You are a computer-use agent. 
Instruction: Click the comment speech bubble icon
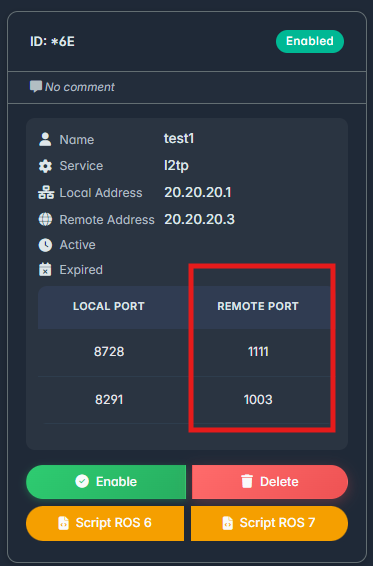[x=36, y=86]
